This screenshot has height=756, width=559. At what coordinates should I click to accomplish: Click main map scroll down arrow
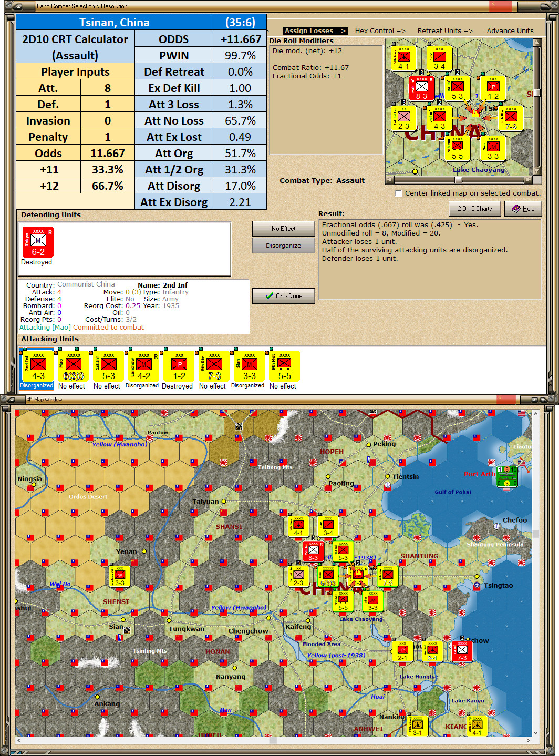tap(536, 733)
